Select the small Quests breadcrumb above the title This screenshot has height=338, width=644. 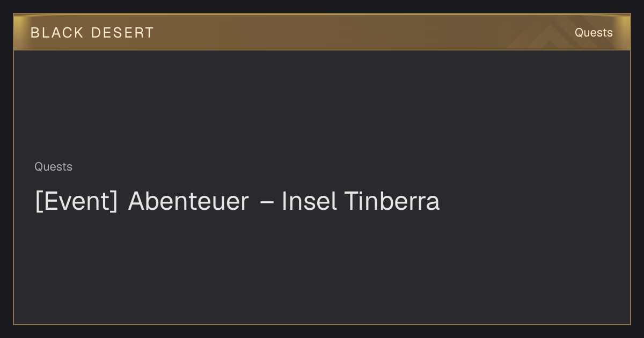53,167
